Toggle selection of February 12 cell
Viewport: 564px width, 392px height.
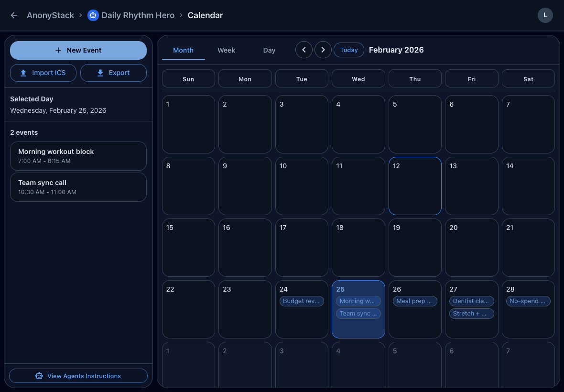415,186
